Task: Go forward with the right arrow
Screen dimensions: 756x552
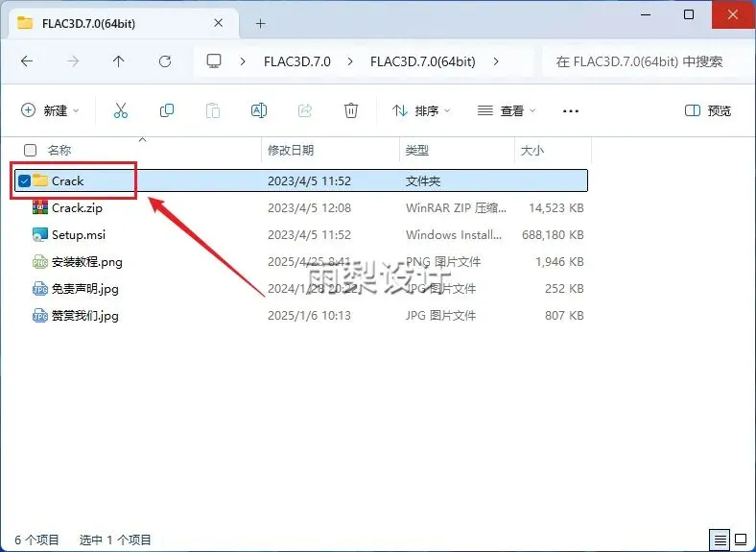Action: 73,61
